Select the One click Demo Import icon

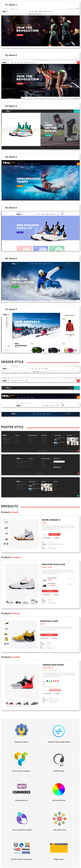(22, 818)
